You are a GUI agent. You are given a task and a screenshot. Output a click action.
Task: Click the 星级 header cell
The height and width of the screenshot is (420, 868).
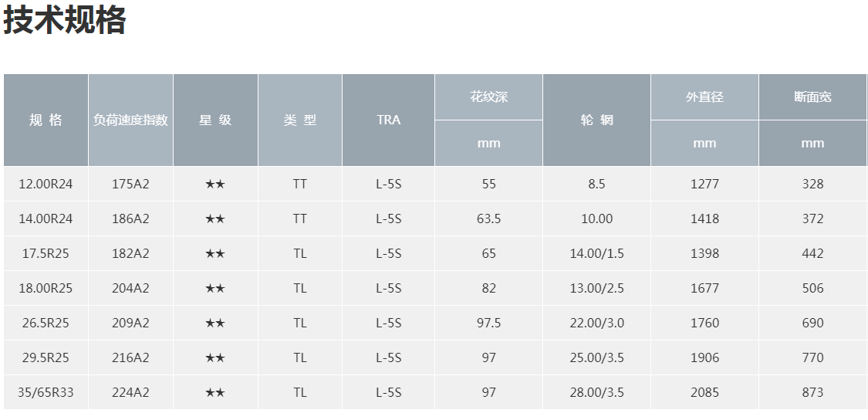(x=215, y=120)
